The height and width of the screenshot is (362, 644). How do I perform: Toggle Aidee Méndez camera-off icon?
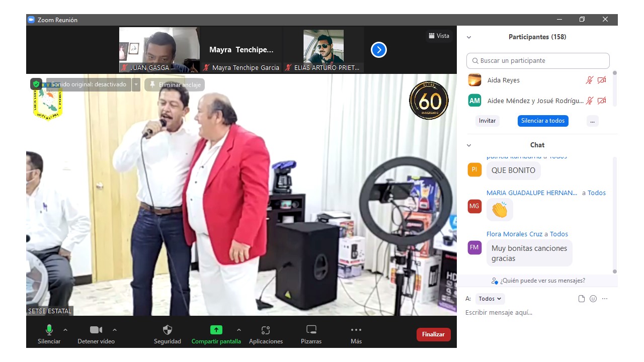pyautogui.click(x=602, y=101)
